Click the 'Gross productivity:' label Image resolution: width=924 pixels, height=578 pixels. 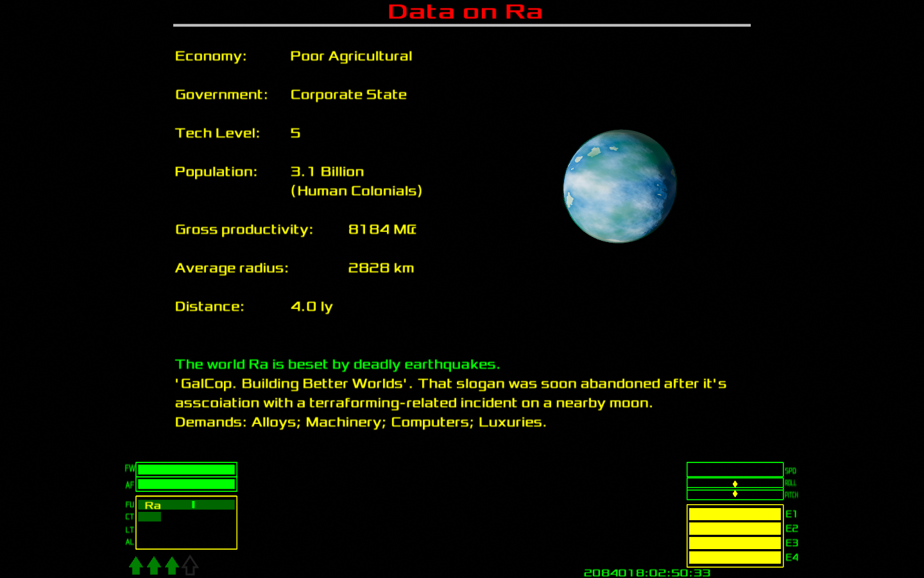tap(244, 230)
